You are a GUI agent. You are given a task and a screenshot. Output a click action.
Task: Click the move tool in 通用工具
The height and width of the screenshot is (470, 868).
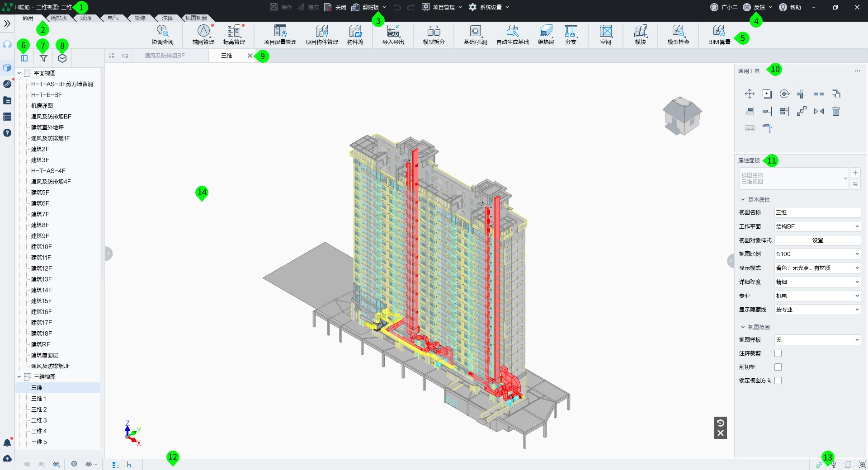pos(750,94)
